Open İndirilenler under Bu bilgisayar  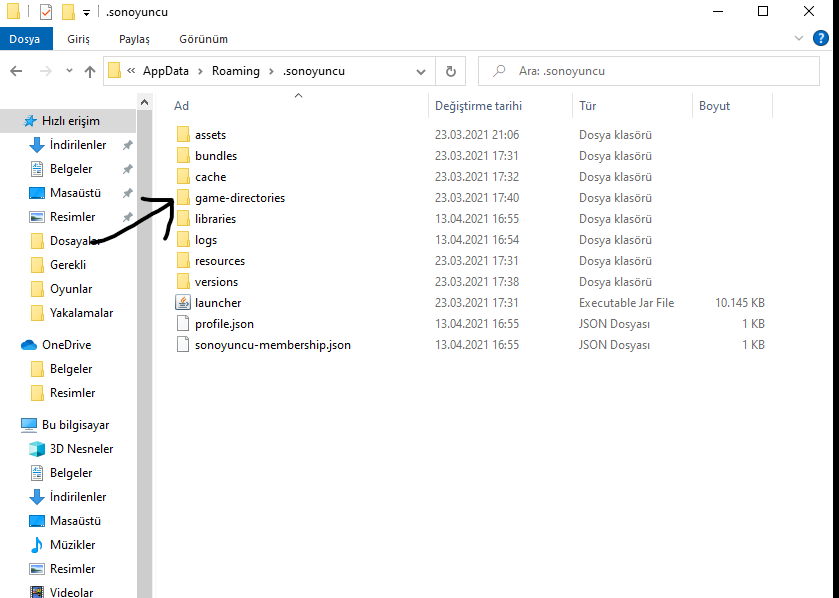67,497
